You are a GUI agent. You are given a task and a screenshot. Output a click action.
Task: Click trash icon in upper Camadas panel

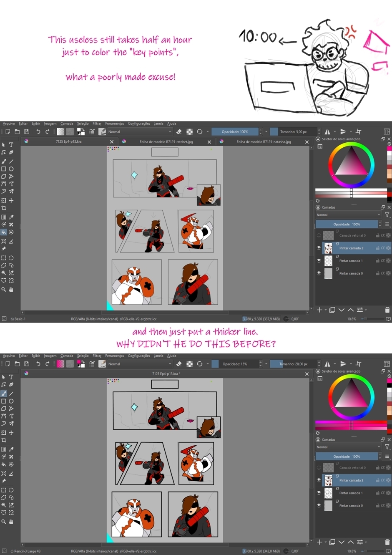(x=387, y=310)
